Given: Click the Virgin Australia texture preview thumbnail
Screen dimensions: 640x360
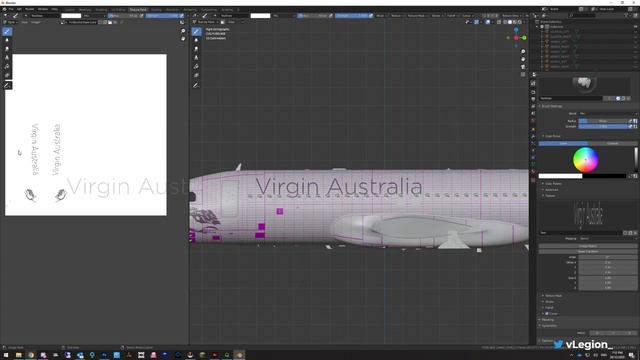Looking at the screenshot, I should [x=588, y=215].
